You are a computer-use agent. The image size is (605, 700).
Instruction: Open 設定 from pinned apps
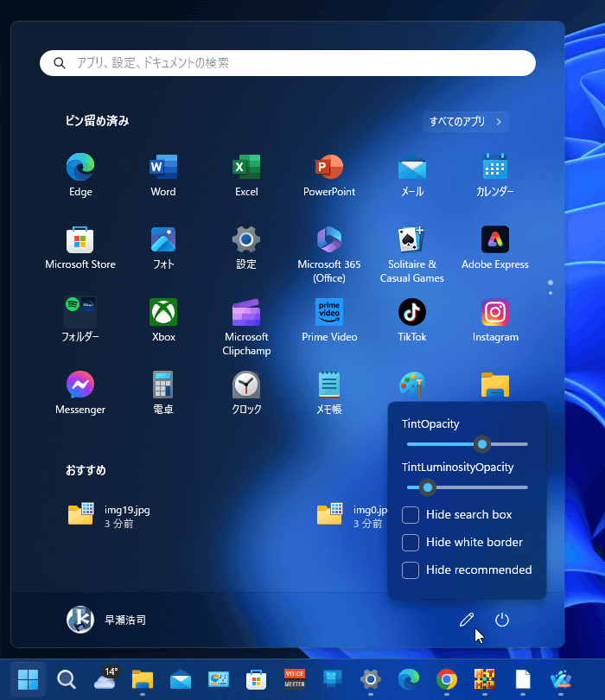pyautogui.click(x=246, y=247)
